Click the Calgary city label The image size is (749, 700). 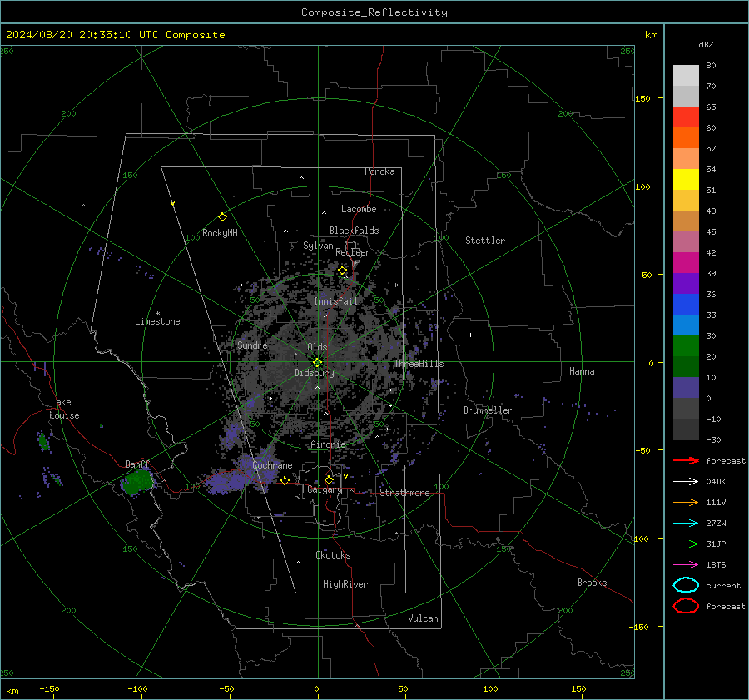(325, 489)
